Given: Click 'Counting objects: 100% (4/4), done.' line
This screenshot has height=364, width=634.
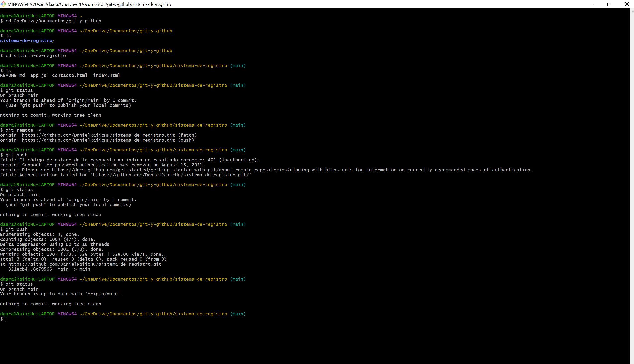Looking at the screenshot, I should [x=48, y=240].
